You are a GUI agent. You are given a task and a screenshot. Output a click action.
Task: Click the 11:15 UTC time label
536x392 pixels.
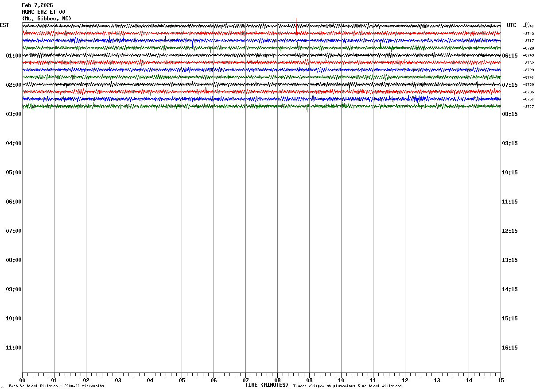510,202
